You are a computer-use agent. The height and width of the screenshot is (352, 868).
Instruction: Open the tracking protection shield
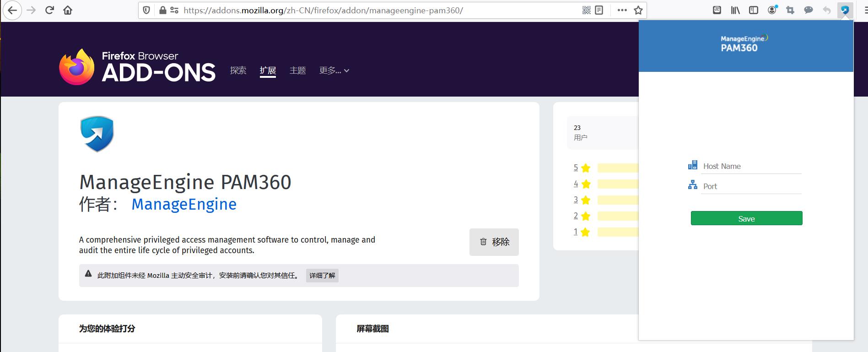click(146, 10)
